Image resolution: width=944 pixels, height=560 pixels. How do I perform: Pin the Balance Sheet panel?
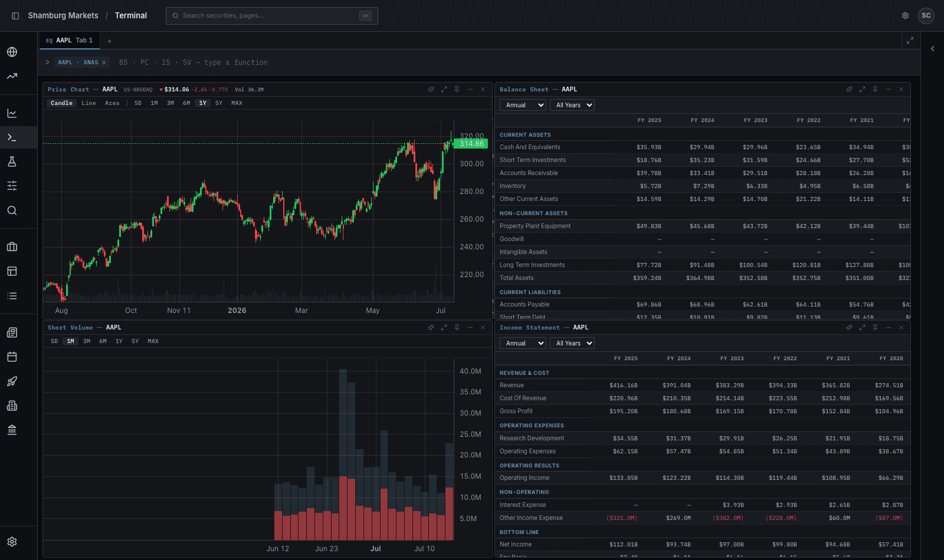tap(876, 90)
